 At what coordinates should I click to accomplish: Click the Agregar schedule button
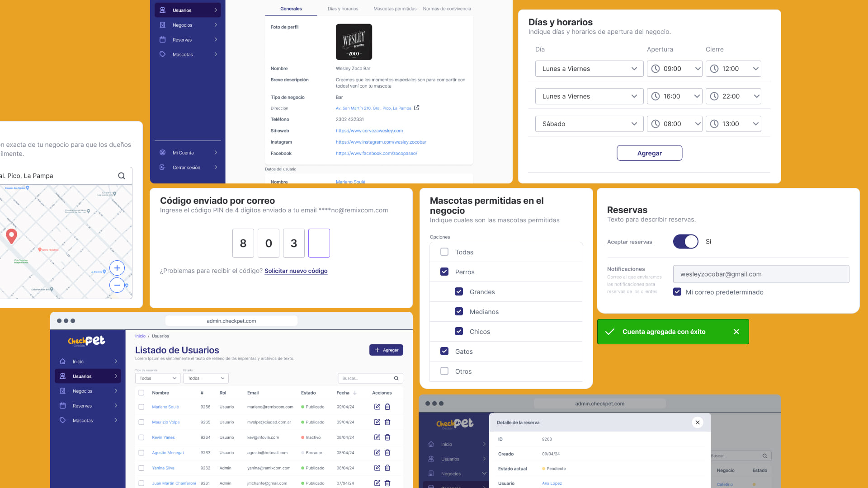[649, 153]
